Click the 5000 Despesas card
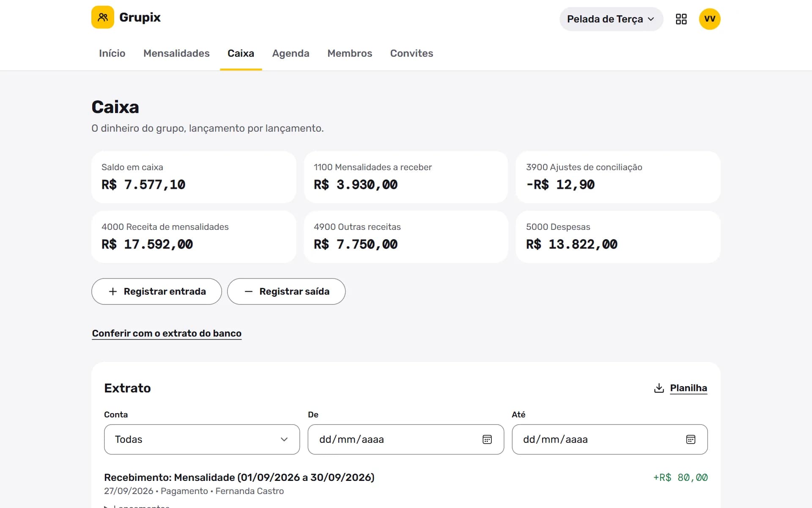The height and width of the screenshot is (508, 812). point(618,237)
